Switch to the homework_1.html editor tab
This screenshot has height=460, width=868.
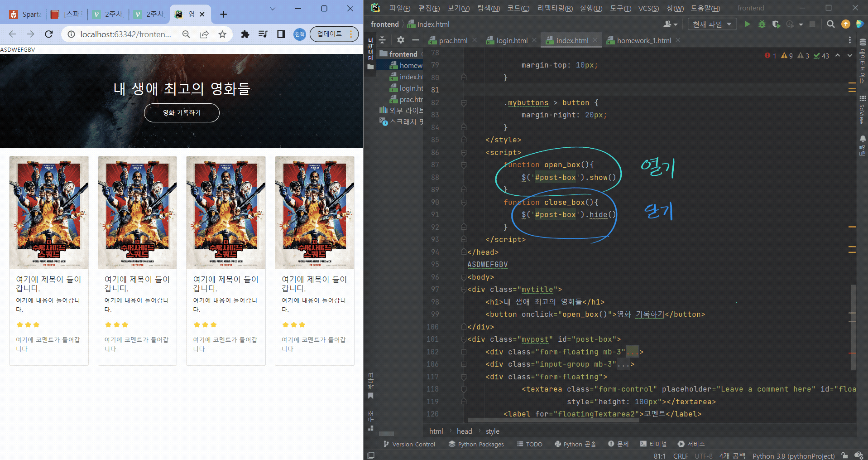point(643,40)
